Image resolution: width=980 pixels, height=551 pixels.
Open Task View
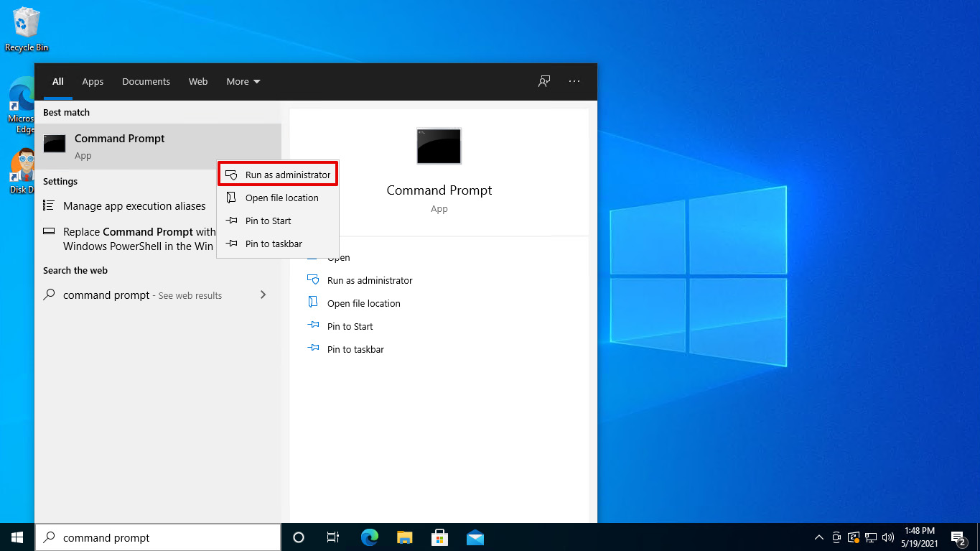pos(332,537)
